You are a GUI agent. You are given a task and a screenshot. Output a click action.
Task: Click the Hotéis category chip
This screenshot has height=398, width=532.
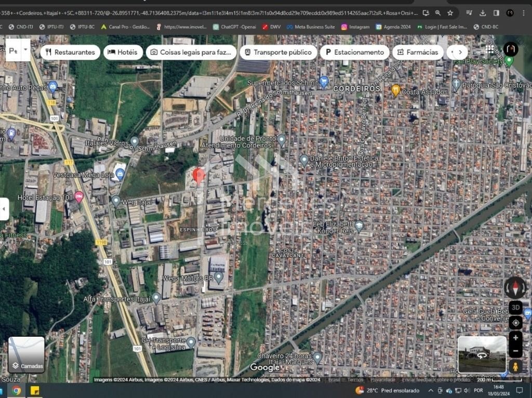(x=123, y=52)
